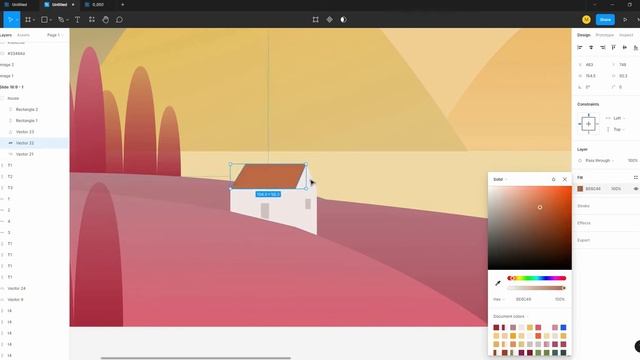Image resolution: width=640 pixels, height=360 pixels.
Task: Switch to the Inspect tab
Action: (x=626, y=35)
